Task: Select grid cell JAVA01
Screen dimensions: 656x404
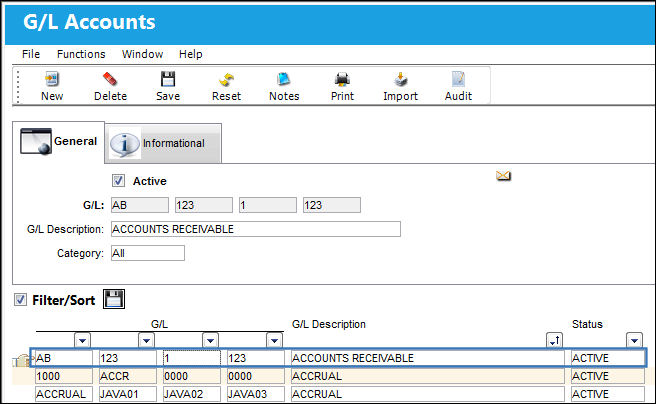Action: (x=128, y=394)
